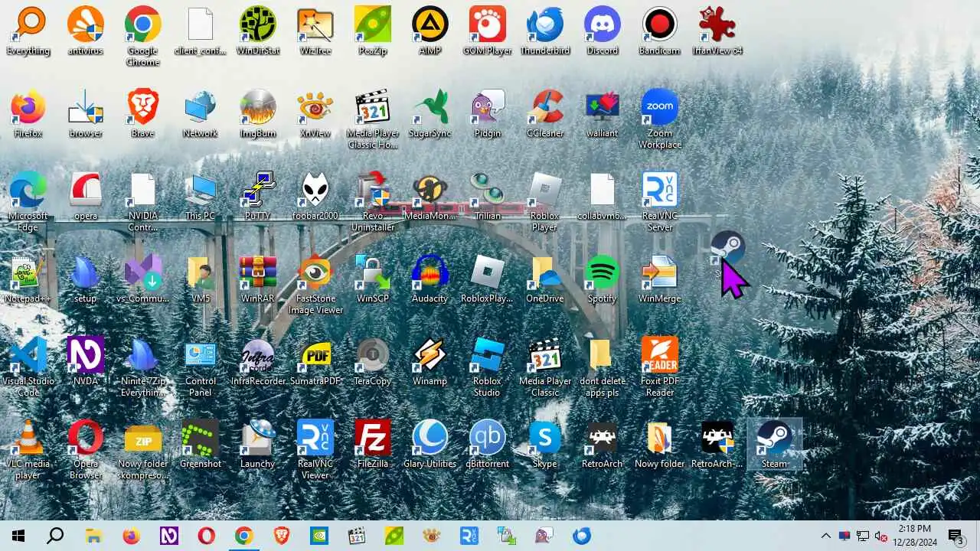Screen dimensions: 980x551
Task: Select the Trillian desktop icon
Action: pos(488,196)
